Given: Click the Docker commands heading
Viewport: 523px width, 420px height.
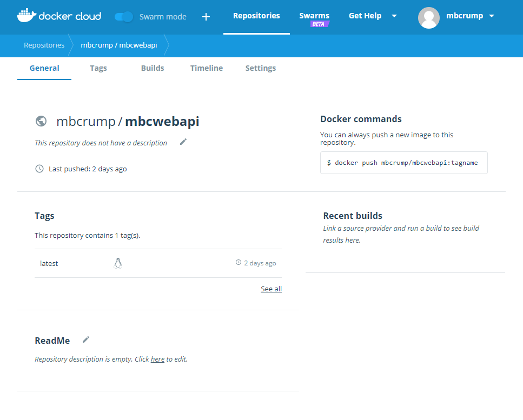Looking at the screenshot, I should [361, 119].
